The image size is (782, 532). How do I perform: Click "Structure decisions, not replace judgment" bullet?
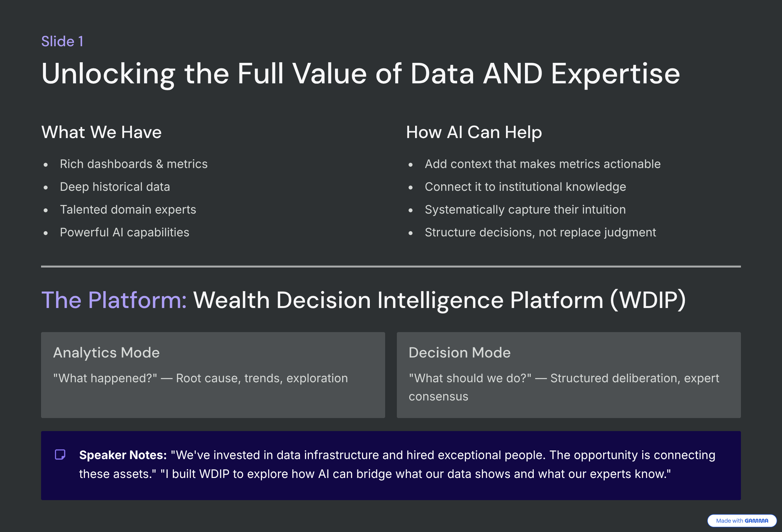[540, 233]
